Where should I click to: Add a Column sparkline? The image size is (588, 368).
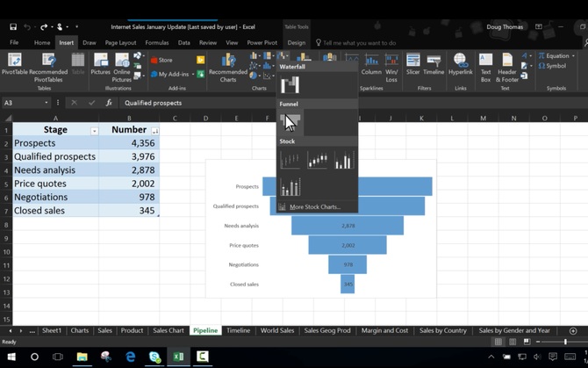(371, 66)
